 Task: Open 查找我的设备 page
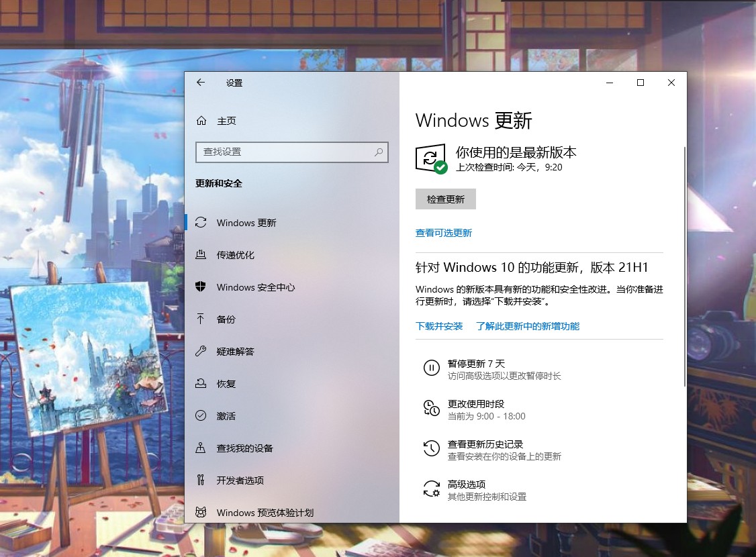point(291,448)
